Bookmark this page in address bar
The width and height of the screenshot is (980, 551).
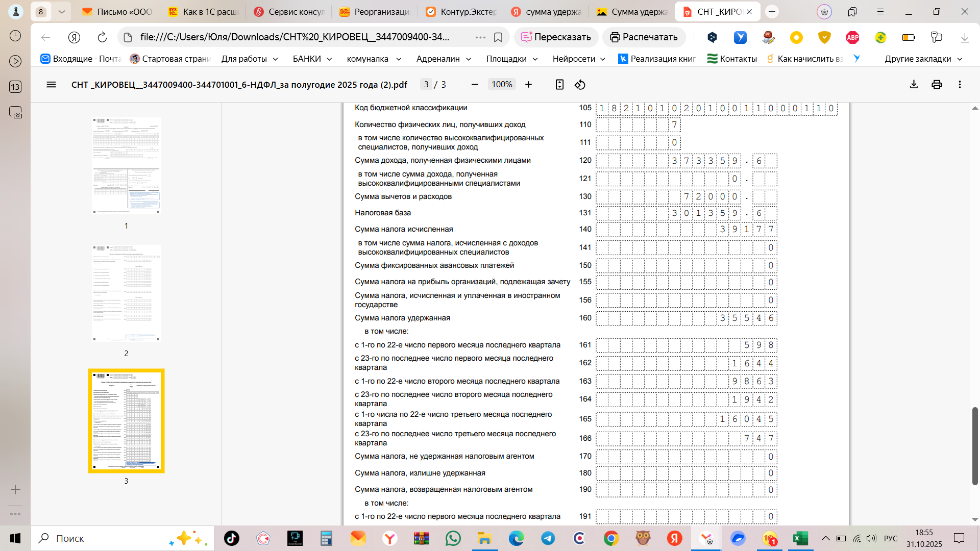(x=498, y=37)
